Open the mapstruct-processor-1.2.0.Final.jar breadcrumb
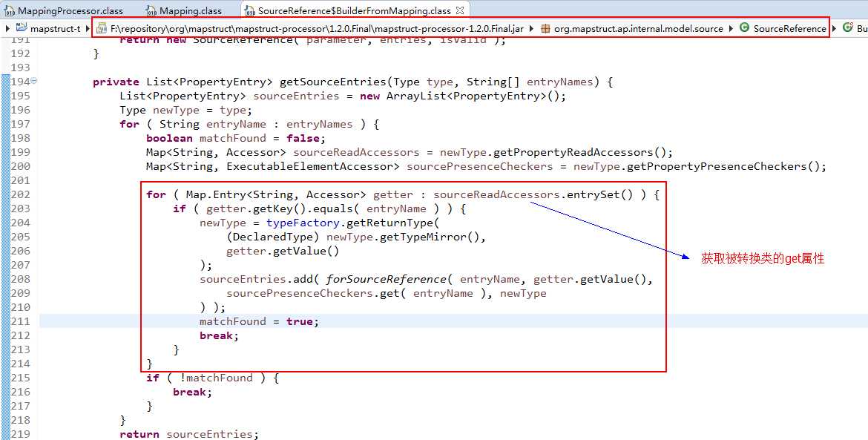The width and height of the screenshot is (868, 440). tap(317, 28)
